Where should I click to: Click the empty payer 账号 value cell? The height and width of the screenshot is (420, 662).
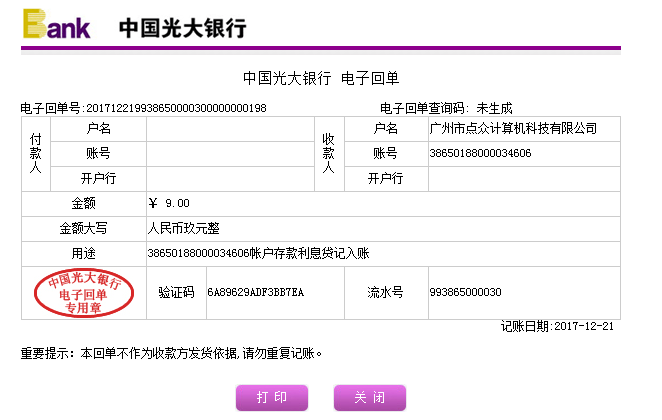pyautogui.click(x=231, y=154)
